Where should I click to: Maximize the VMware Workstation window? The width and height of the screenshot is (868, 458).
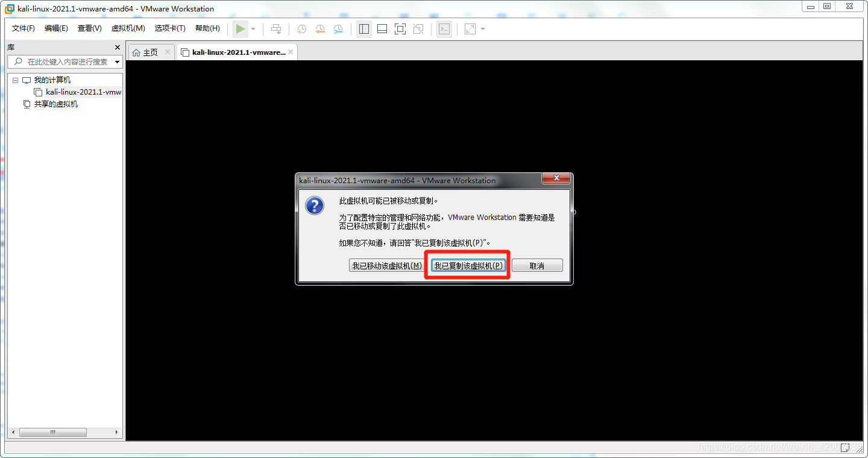827,6
